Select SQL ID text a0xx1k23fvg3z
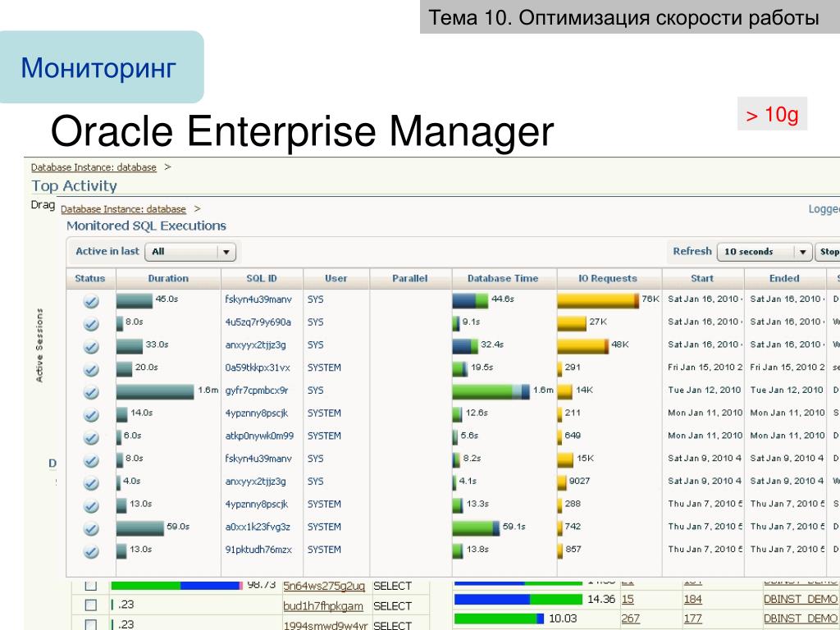840x630 pixels. point(258,527)
